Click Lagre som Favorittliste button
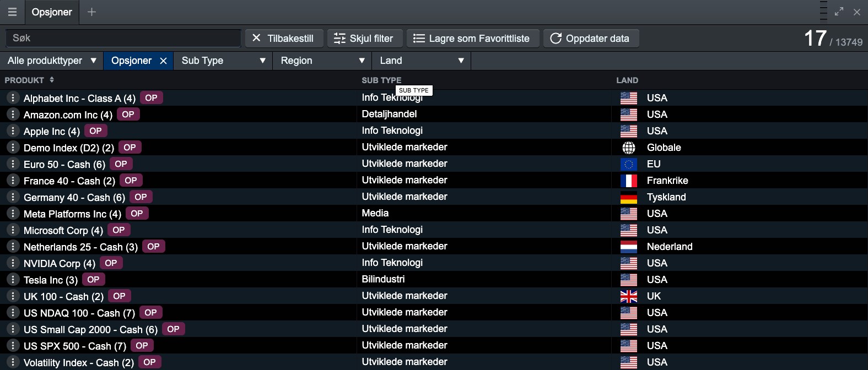The height and width of the screenshot is (370, 868). click(x=473, y=39)
